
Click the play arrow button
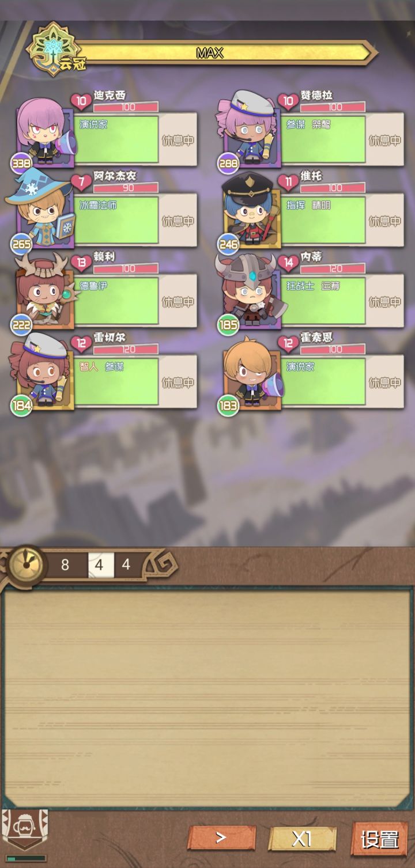coord(221,838)
